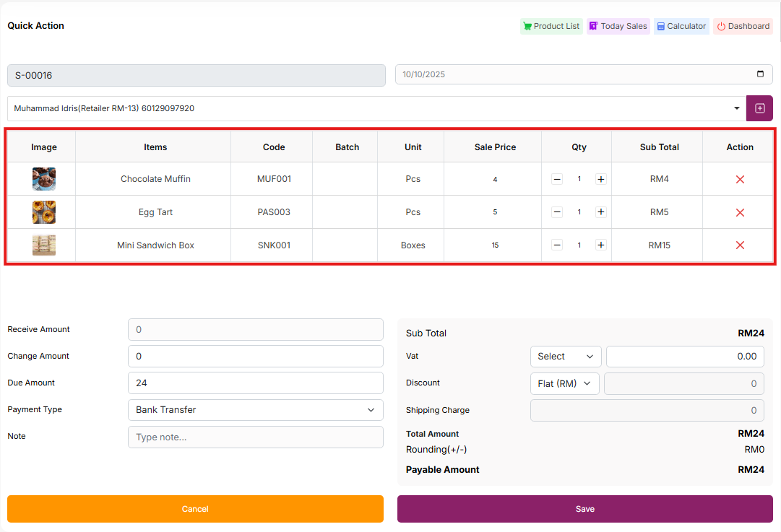
Task: Increase Chocolate Muffin quantity with plus
Action: [x=600, y=179]
